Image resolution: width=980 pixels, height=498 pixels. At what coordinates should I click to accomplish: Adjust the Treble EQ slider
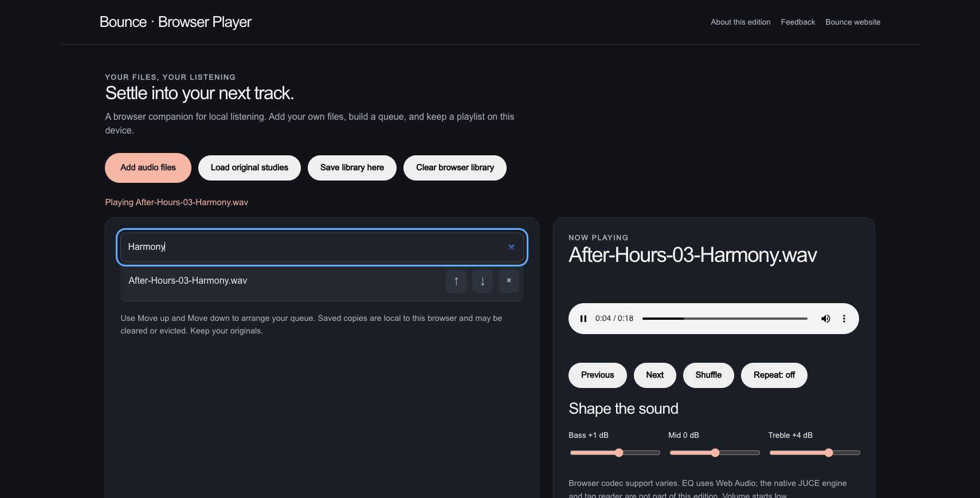pos(814,453)
